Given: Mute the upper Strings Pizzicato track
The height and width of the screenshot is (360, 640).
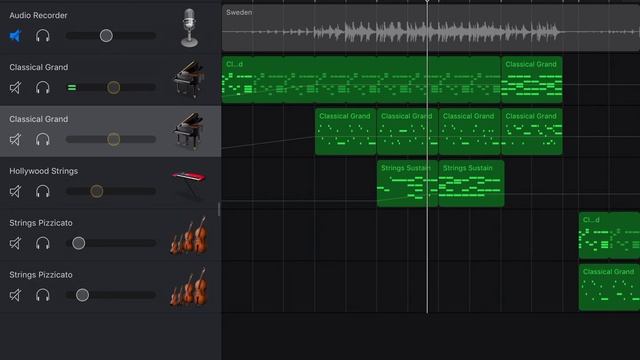Looking at the screenshot, I should click(x=15, y=243).
